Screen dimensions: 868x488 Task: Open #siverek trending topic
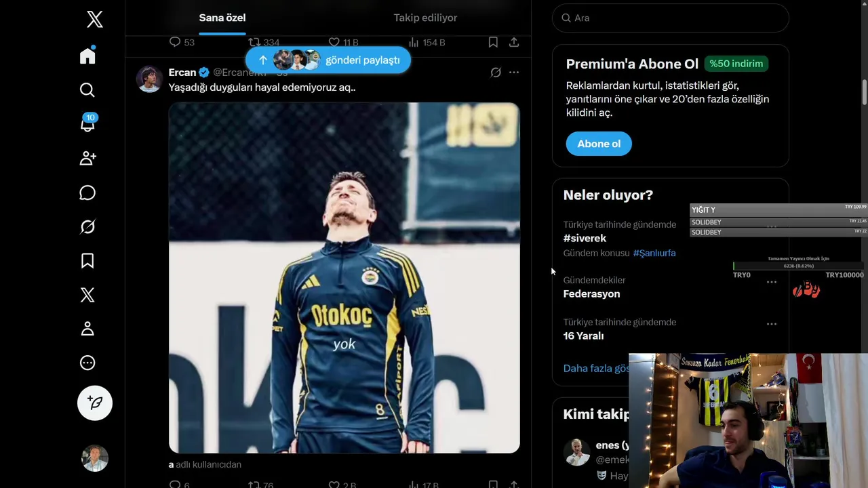[x=585, y=239]
